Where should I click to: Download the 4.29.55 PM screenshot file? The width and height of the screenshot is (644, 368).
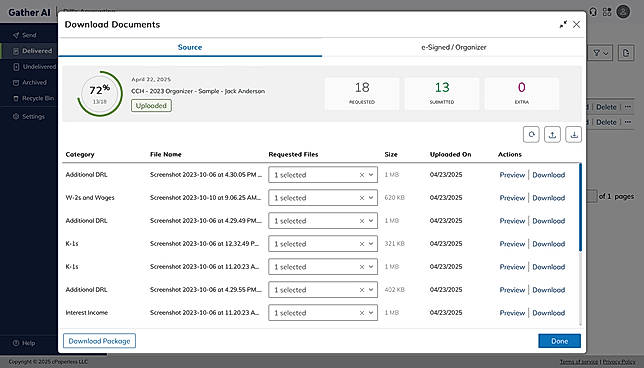pos(549,290)
